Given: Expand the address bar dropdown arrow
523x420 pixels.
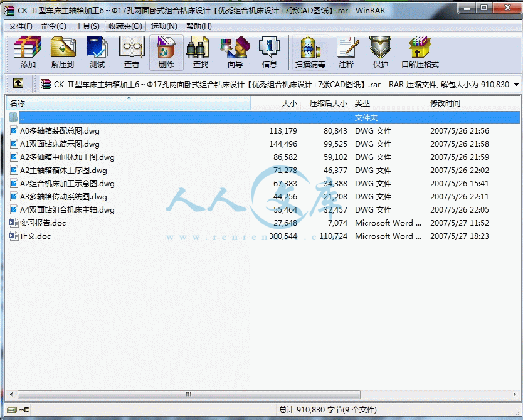Looking at the screenshot, I should coord(516,85).
